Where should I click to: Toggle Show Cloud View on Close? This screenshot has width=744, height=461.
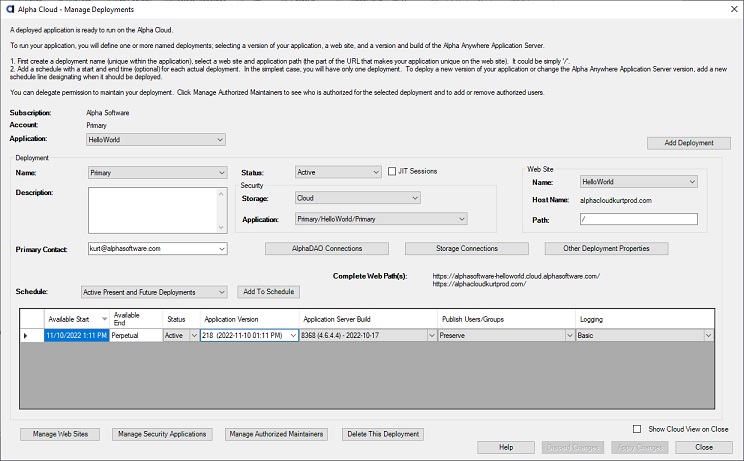click(637, 429)
